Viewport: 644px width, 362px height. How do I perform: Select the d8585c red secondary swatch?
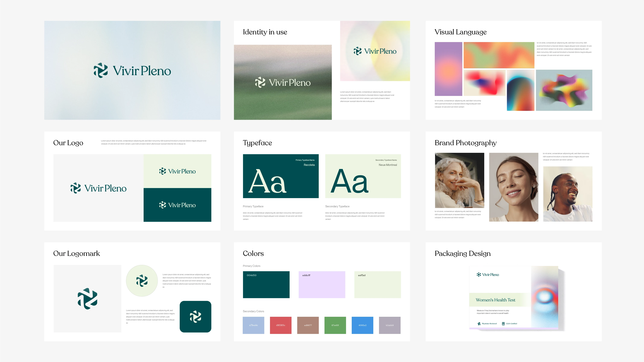point(281,325)
